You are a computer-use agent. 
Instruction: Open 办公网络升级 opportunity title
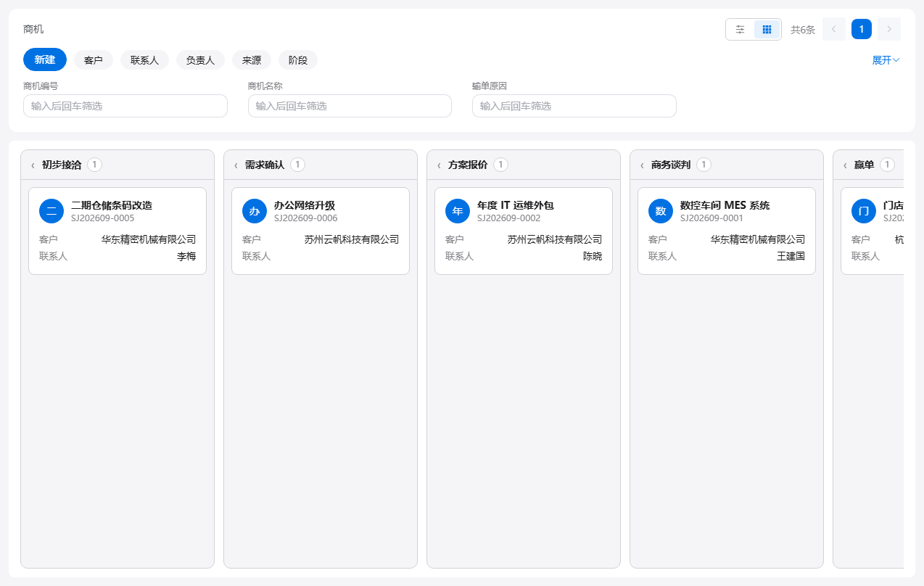pos(305,205)
